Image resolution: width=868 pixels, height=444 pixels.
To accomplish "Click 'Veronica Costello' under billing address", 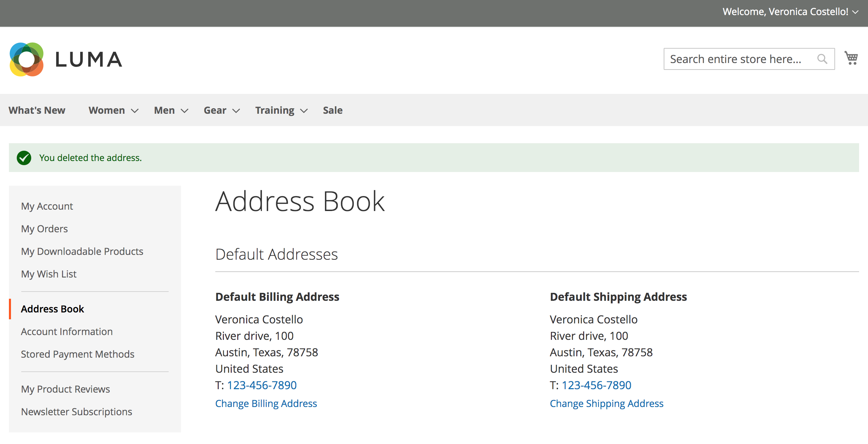I will 259,320.
